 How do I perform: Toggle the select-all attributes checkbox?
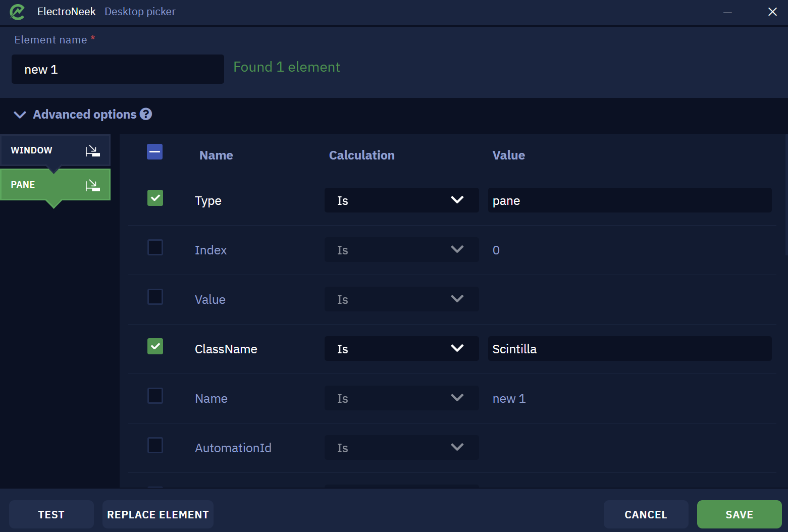[155, 151]
